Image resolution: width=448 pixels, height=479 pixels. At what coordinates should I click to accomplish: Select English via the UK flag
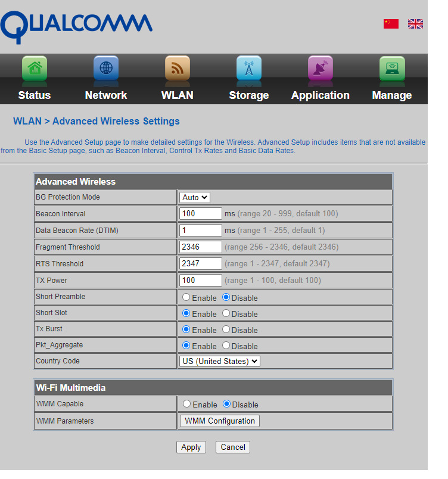[x=415, y=24]
